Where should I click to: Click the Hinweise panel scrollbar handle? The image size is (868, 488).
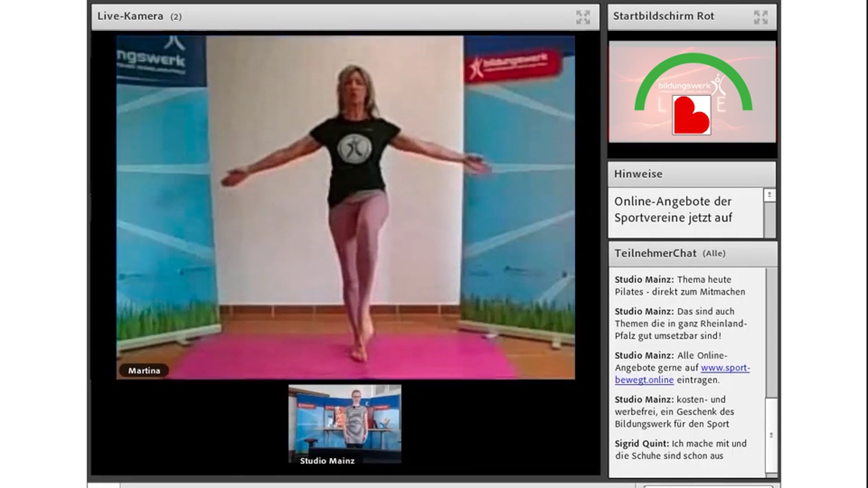coord(769,195)
